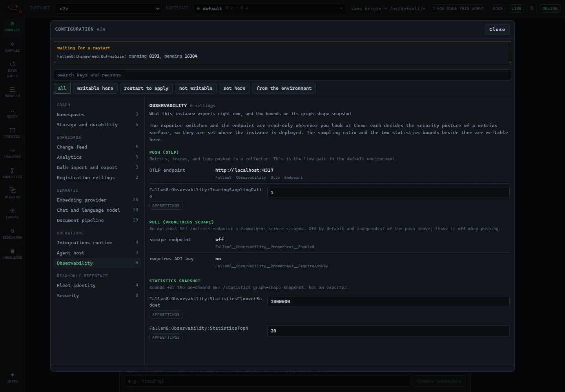565x392 pixels.
Task: Open the Canvas sidebar icon
Action: [12, 214]
